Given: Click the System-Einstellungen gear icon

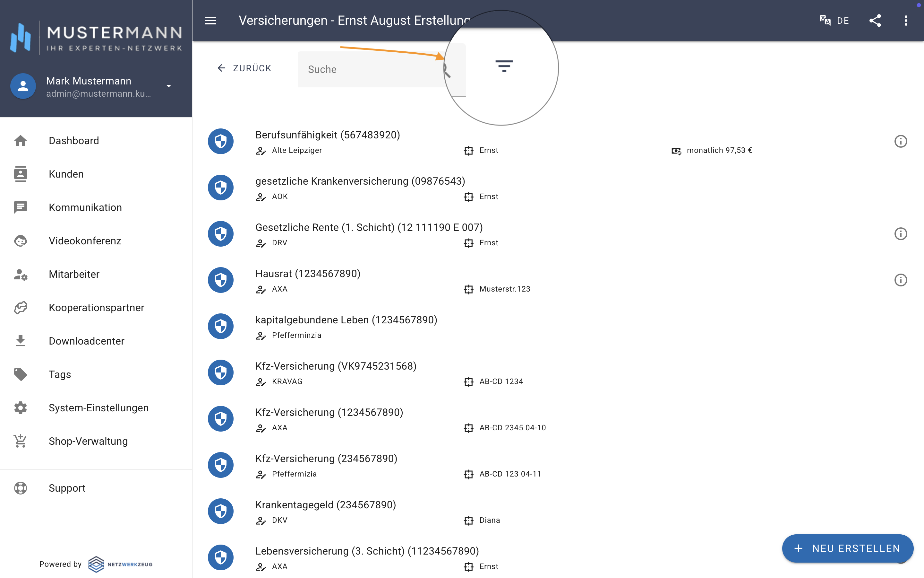Looking at the screenshot, I should [21, 408].
